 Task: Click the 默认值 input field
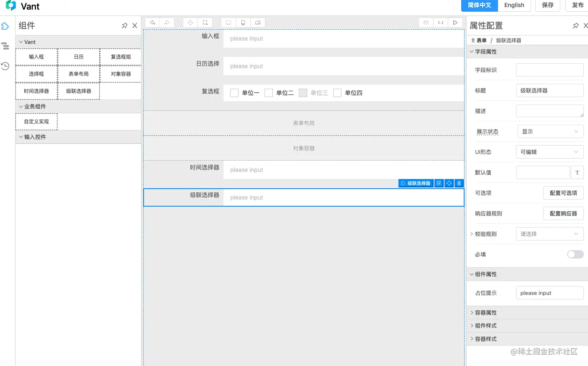tap(543, 172)
